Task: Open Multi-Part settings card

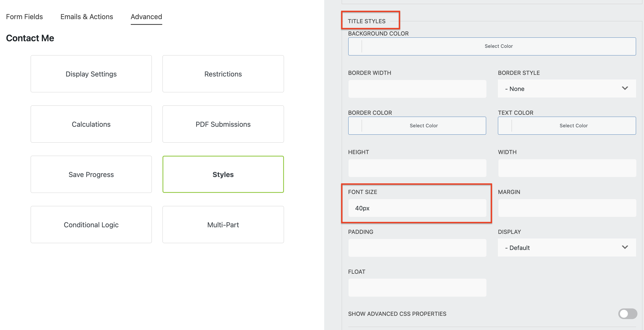Action: pyautogui.click(x=223, y=225)
